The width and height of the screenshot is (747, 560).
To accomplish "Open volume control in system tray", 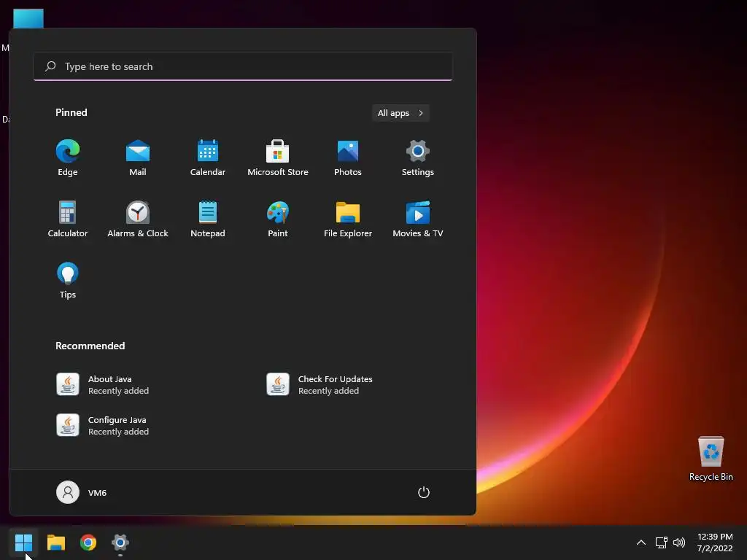I will [x=679, y=542].
